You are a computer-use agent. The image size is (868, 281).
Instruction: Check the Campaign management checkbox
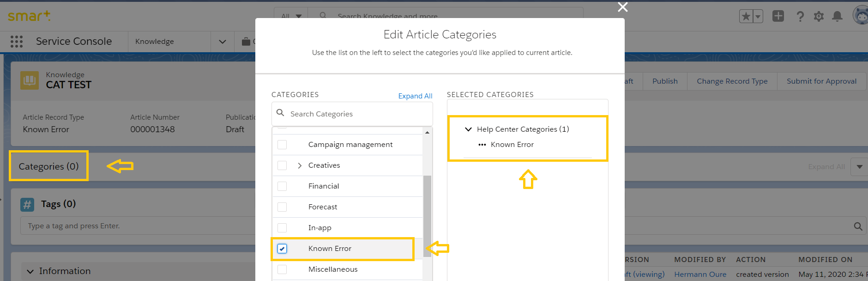(282, 145)
